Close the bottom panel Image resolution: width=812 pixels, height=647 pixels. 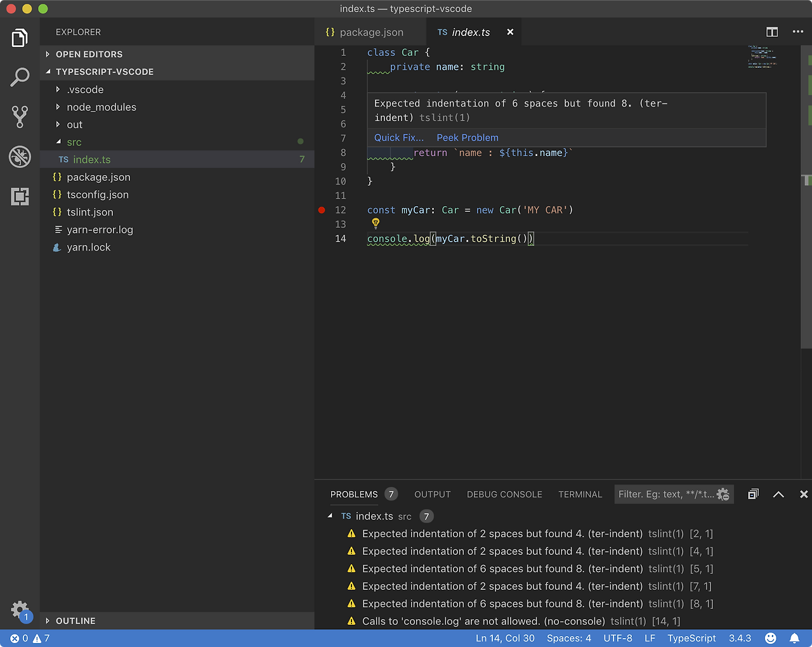pyautogui.click(x=804, y=494)
